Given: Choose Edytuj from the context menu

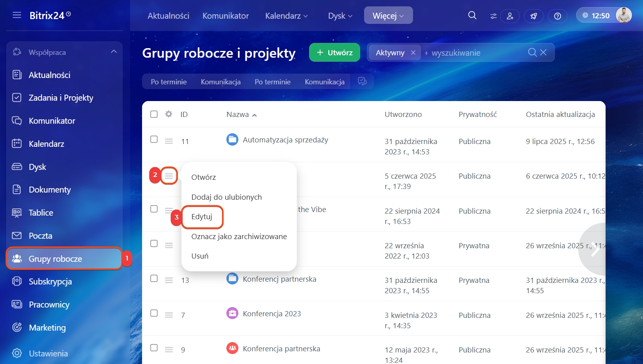Looking at the screenshot, I should [202, 217].
